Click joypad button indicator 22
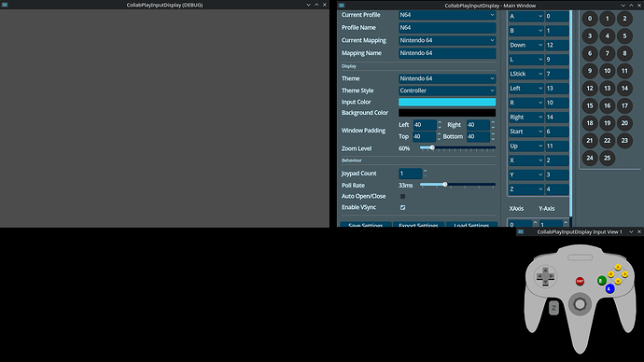This screenshot has width=644, height=362. tap(607, 141)
